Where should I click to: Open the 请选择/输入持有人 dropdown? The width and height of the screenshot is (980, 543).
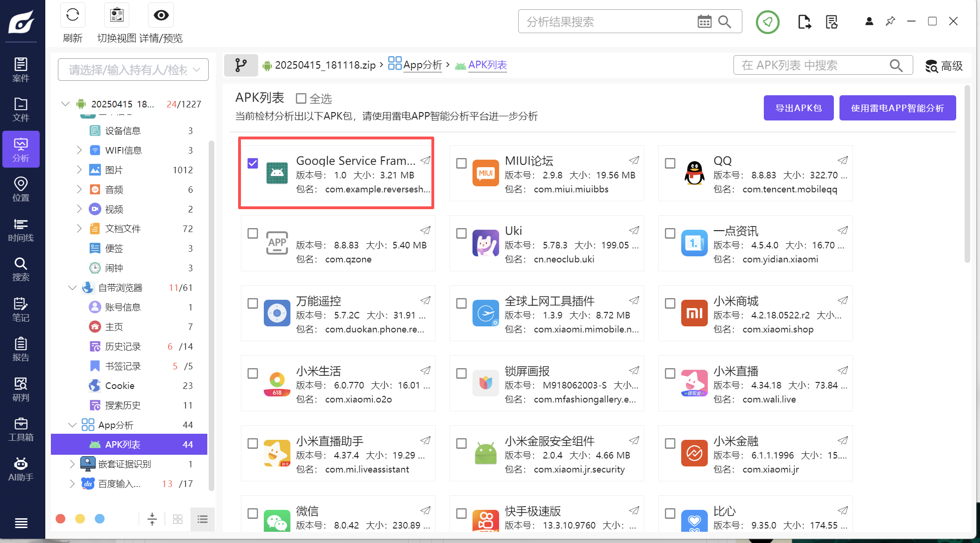point(133,70)
